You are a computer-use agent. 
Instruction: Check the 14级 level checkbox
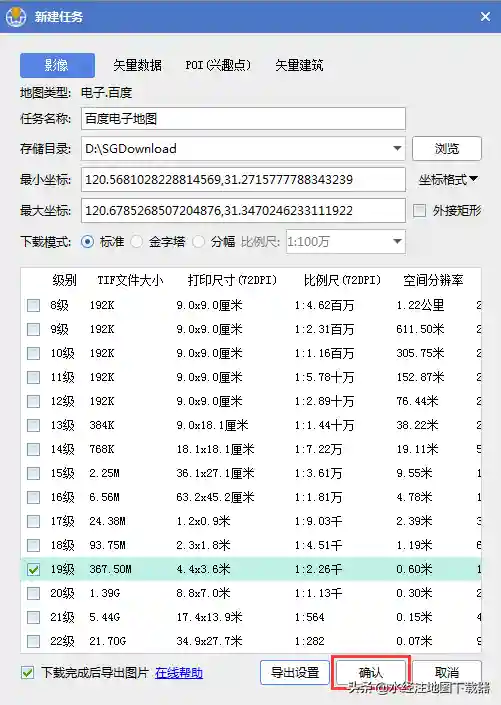[33, 449]
